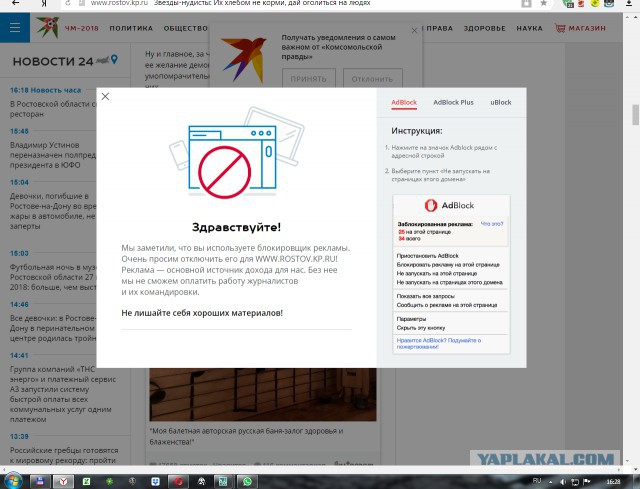This screenshot has width=640, height=489.
Task: Close the ad-blocker warning popup
Action: [x=105, y=96]
